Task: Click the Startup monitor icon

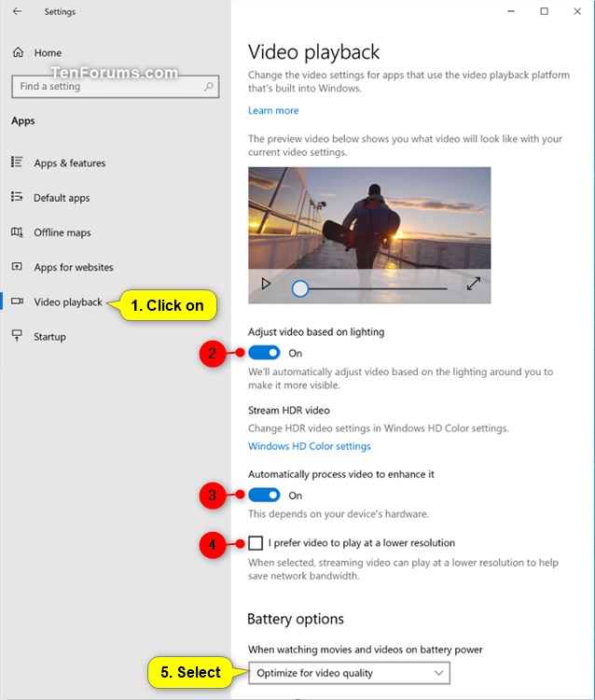Action: pos(17,335)
